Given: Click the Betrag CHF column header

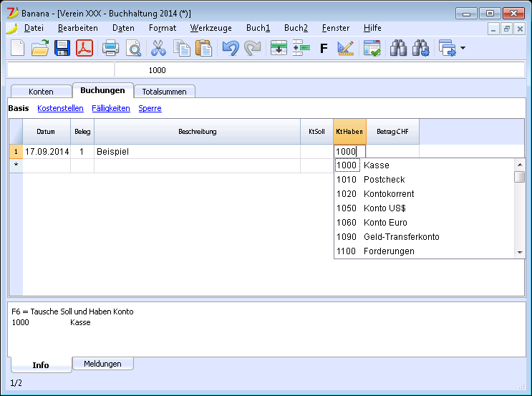Looking at the screenshot, I should [x=393, y=132].
